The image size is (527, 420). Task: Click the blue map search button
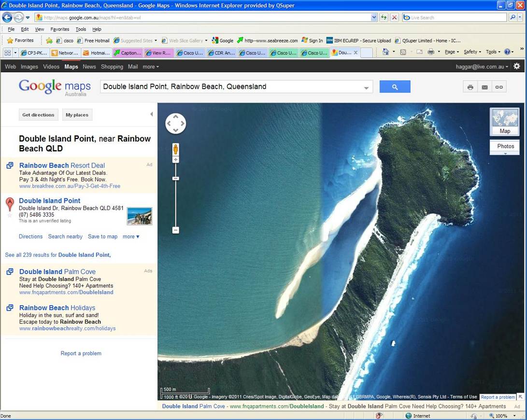tap(395, 87)
